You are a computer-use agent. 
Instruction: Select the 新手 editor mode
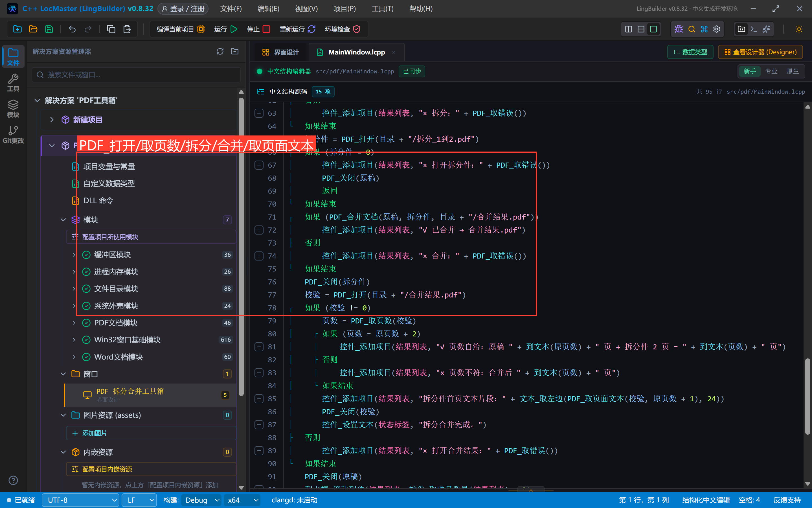[750, 71]
